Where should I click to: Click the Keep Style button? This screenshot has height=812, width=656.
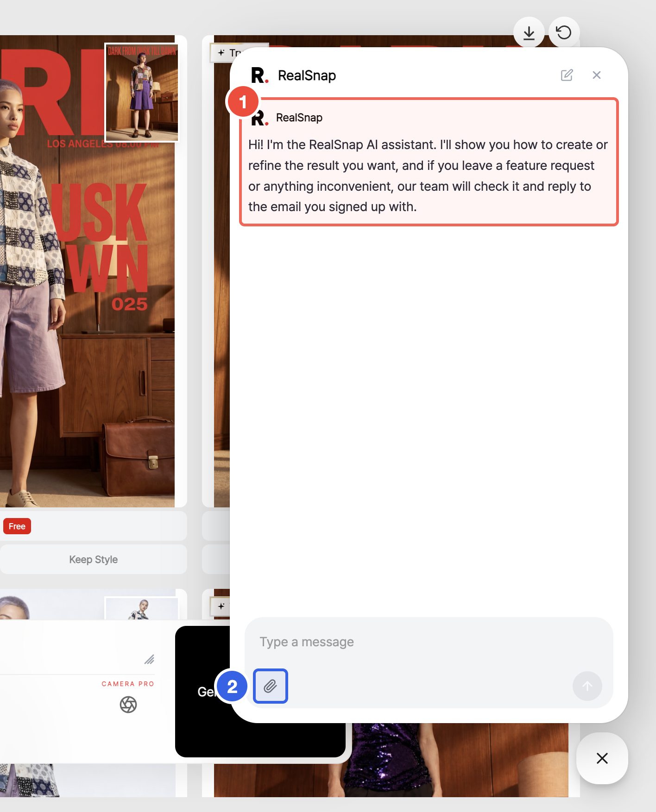(x=94, y=559)
